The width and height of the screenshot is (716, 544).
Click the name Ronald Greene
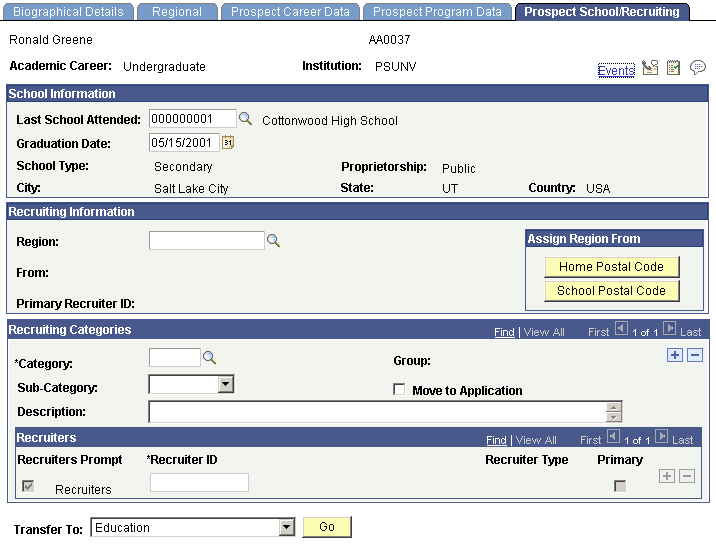click(51, 40)
